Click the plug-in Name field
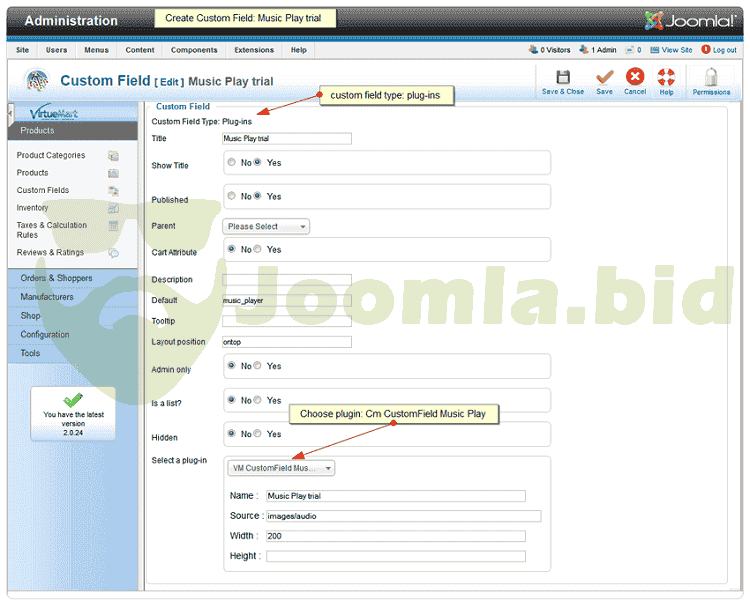Viewport: 750px width, 601px height. pos(396,496)
